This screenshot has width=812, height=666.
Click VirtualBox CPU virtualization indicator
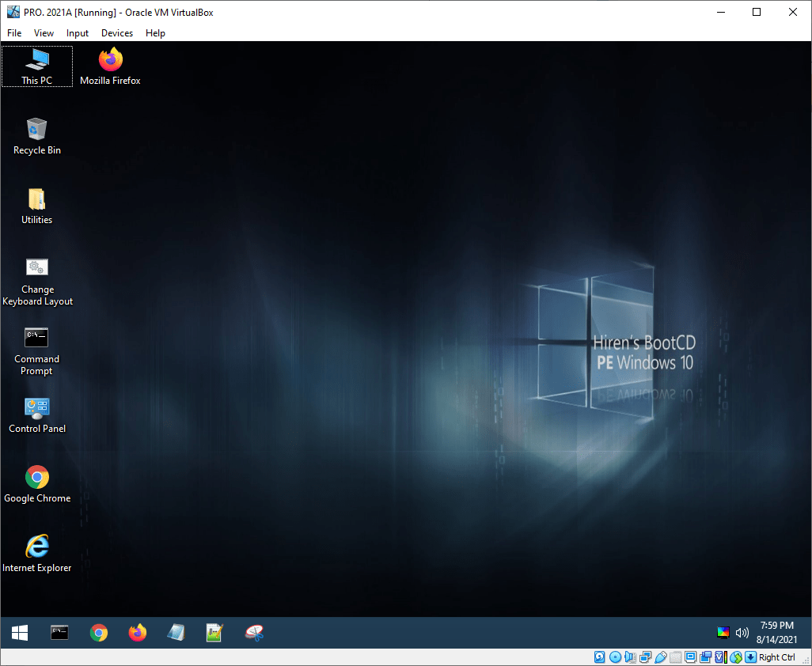pyautogui.click(x=720, y=657)
